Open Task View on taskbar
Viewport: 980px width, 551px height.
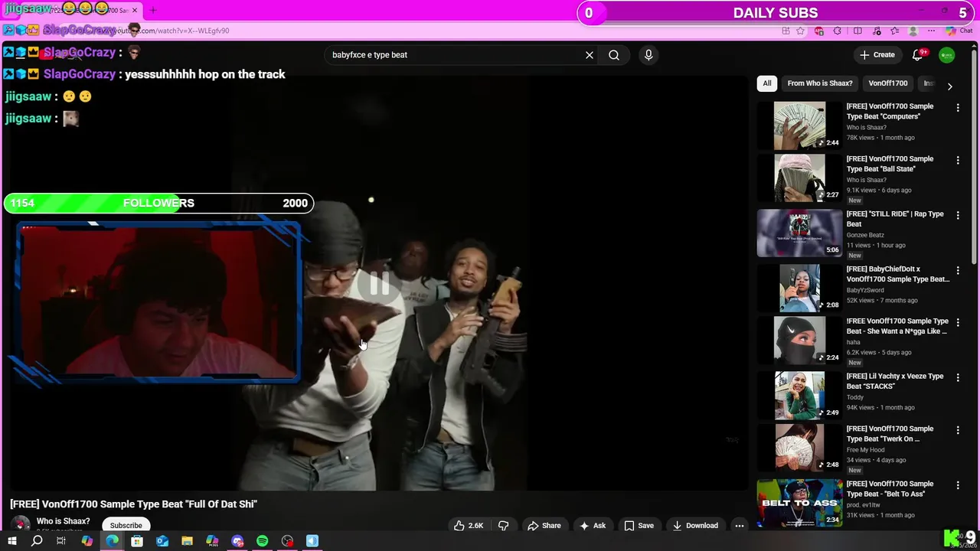point(61,541)
